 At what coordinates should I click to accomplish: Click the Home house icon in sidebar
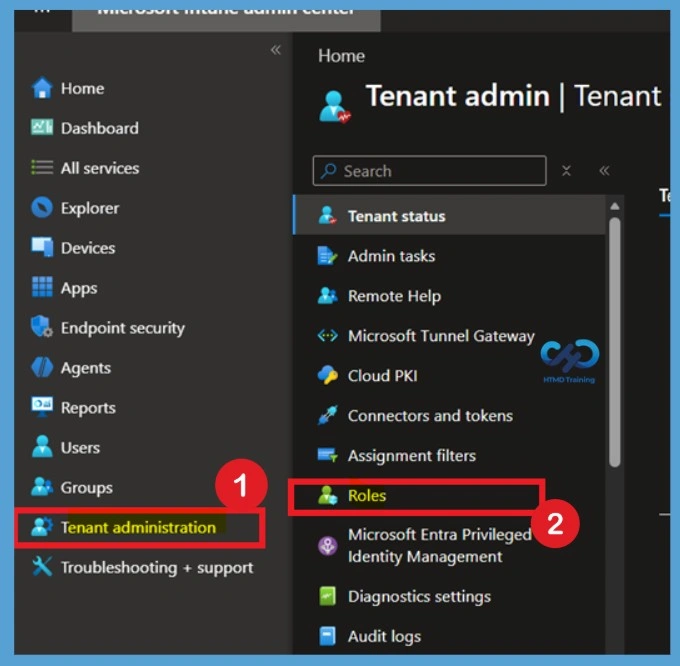[x=42, y=88]
